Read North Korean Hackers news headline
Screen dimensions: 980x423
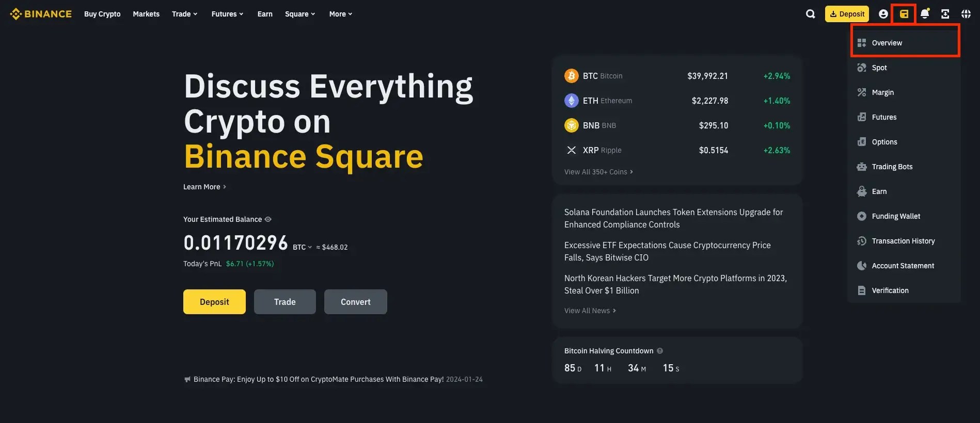(676, 284)
